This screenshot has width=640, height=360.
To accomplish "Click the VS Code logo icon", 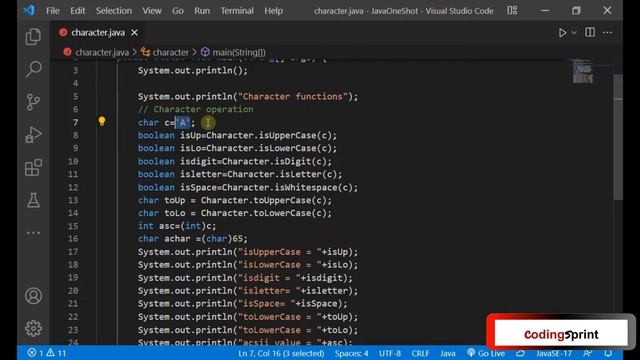I will click(x=29, y=10).
